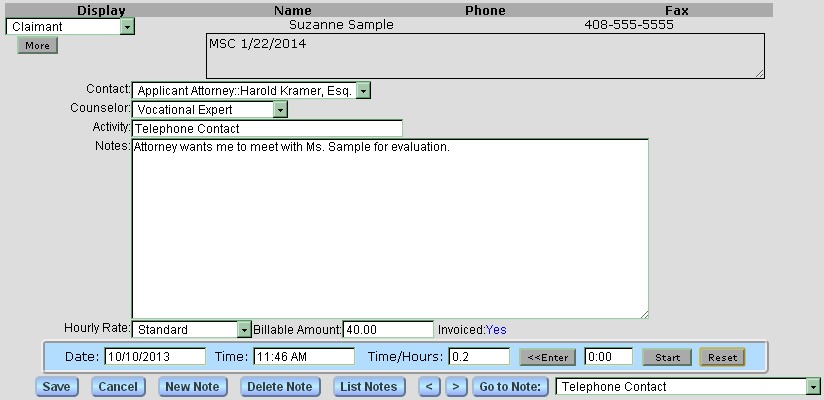Image resolution: width=824 pixels, height=400 pixels.
Task: Expand the Hourly Rate Standard dropdown
Action: coord(244,330)
